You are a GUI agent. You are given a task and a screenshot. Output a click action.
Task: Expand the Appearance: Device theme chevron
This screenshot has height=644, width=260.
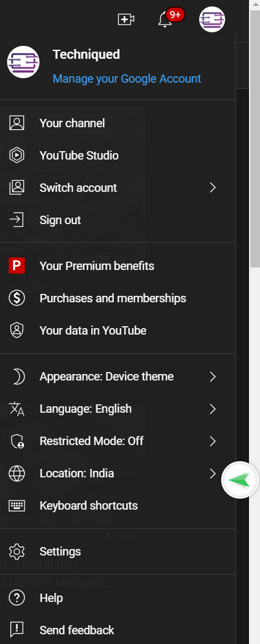coord(213,377)
